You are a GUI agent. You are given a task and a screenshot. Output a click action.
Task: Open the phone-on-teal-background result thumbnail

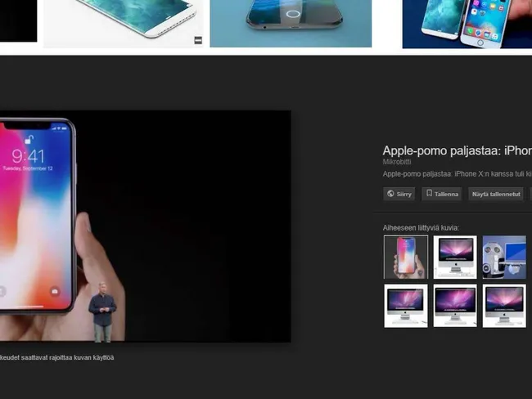point(291,22)
